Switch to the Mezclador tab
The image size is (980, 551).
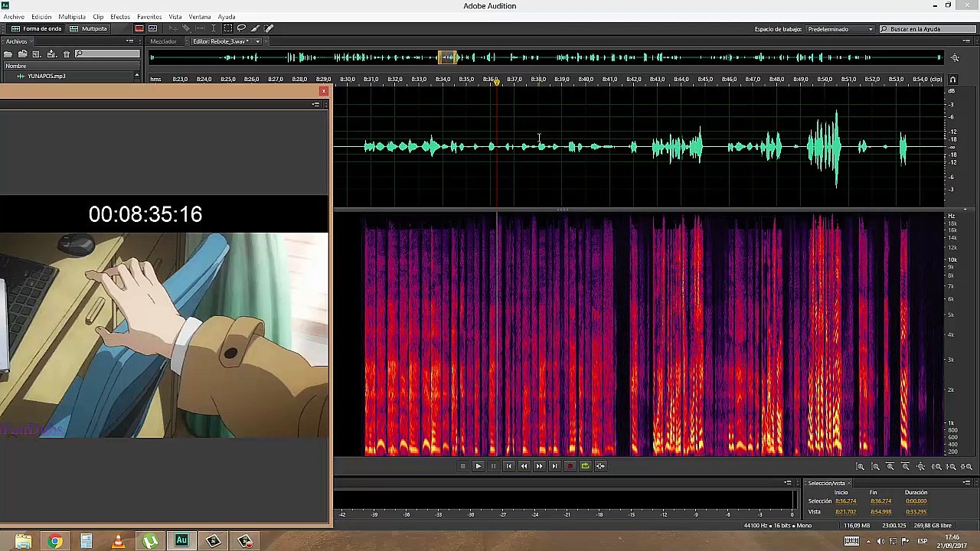point(163,41)
